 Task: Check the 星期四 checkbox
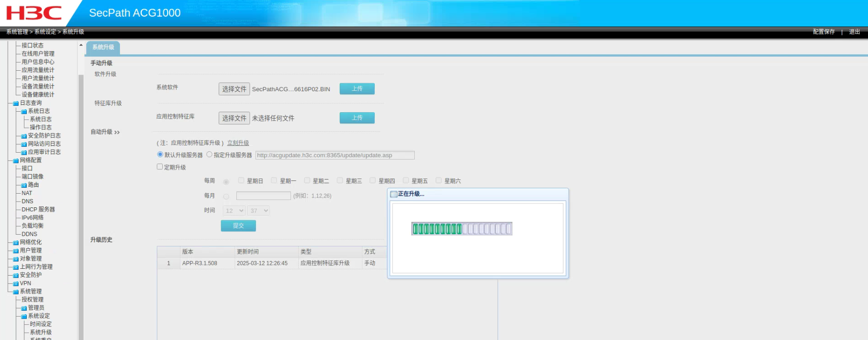click(373, 180)
